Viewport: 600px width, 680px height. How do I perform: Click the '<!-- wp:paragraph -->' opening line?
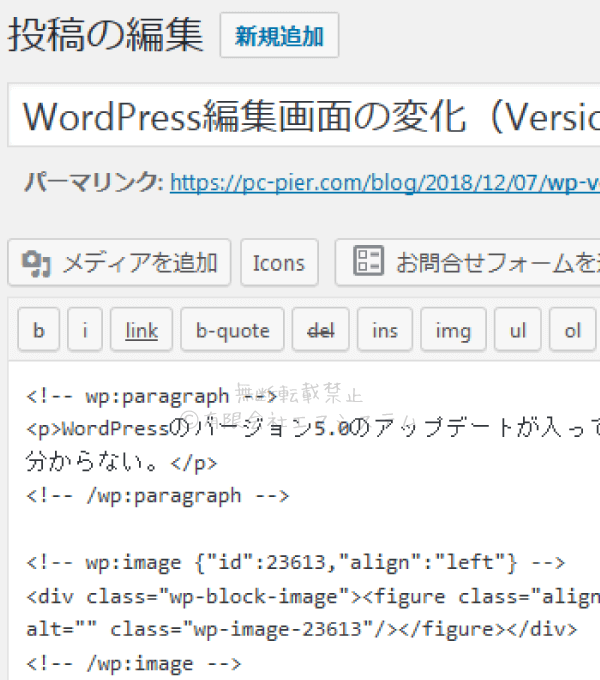click(152, 396)
